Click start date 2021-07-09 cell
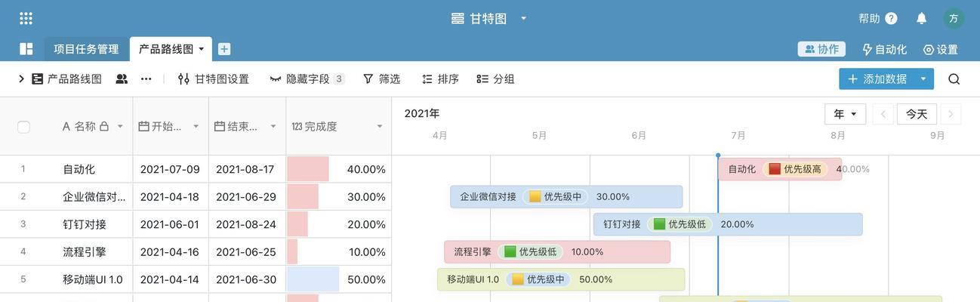 coord(171,169)
